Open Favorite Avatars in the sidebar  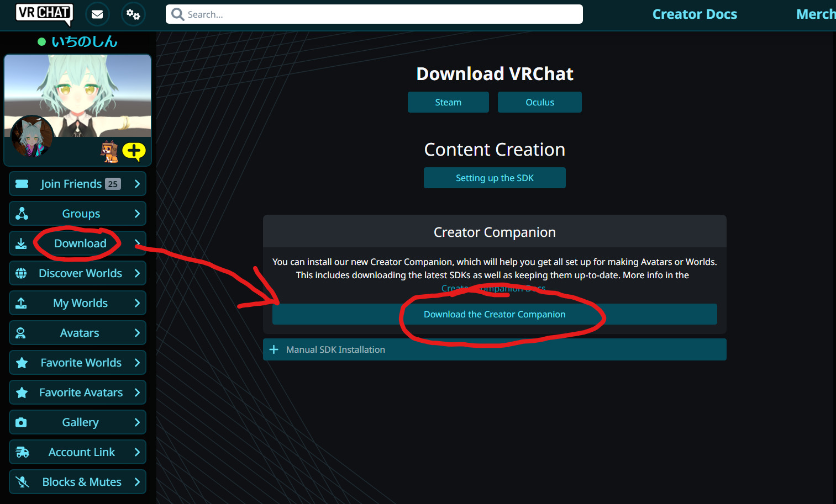pyautogui.click(x=81, y=392)
